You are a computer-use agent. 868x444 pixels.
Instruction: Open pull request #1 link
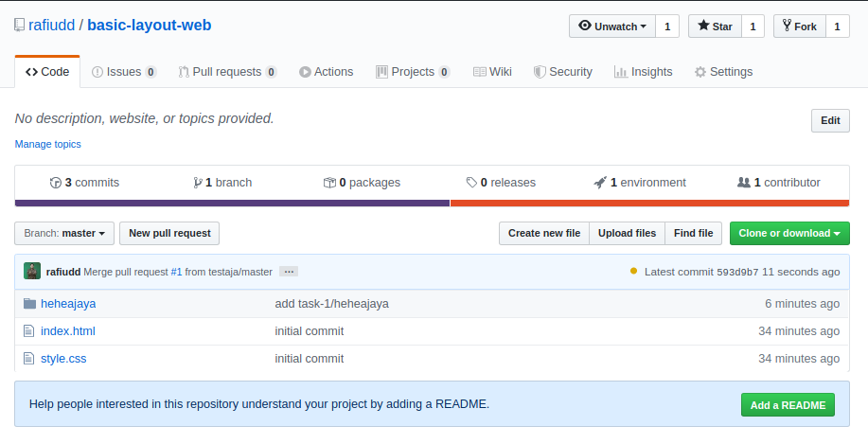[176, 272]
